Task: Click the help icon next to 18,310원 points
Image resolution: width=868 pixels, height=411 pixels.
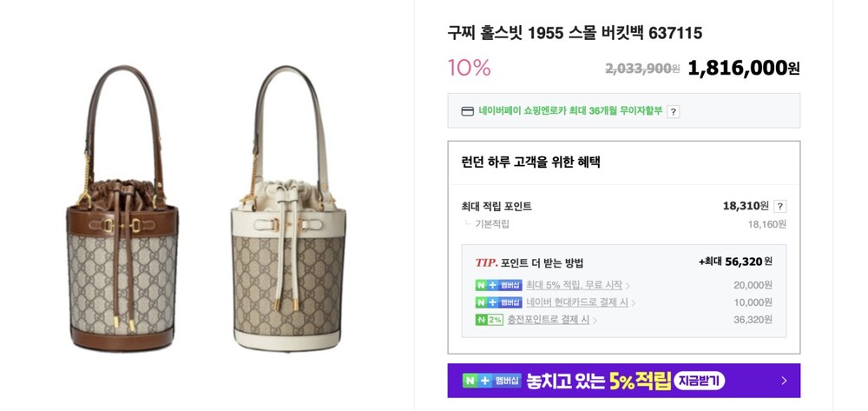Action: (x=779, y=206)
